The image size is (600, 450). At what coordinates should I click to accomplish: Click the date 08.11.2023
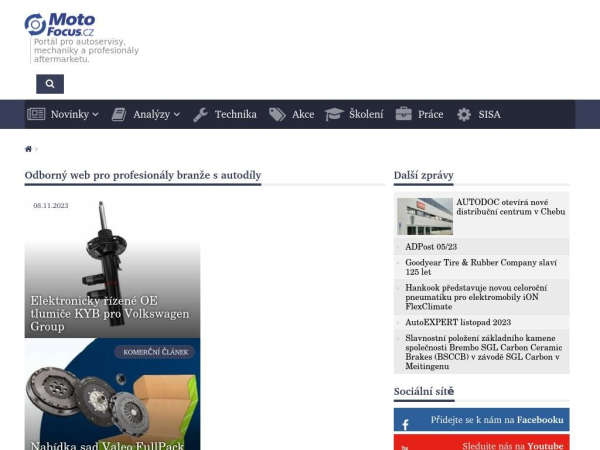[x=51, y=205]
